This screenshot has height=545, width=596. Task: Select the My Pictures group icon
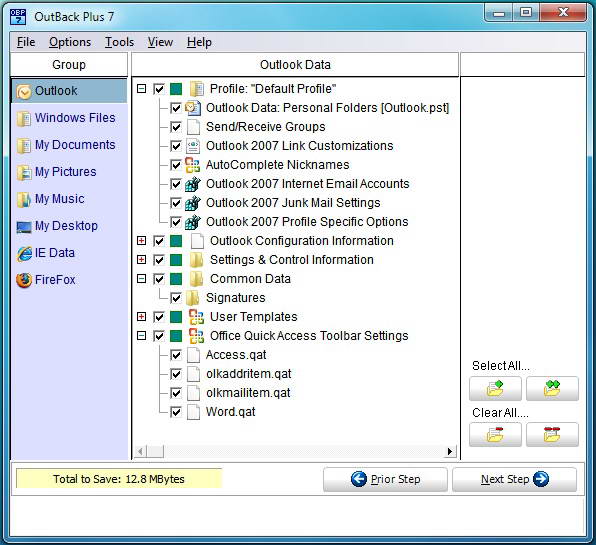pyautogui.click(x=24, y=173)
